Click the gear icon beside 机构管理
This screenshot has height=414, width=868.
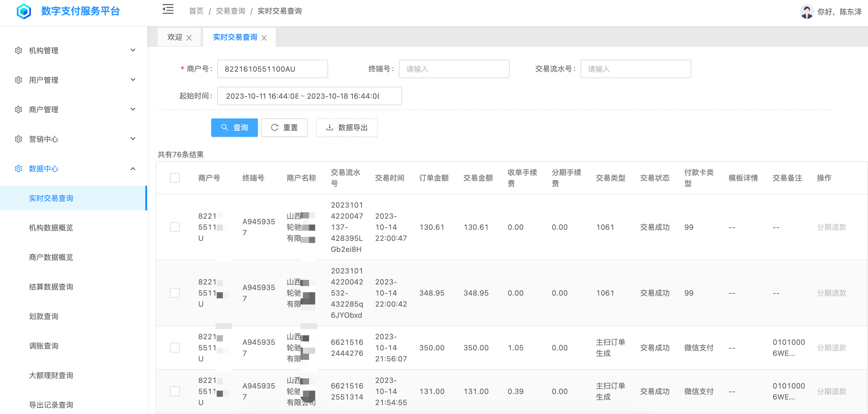point(18,50)
